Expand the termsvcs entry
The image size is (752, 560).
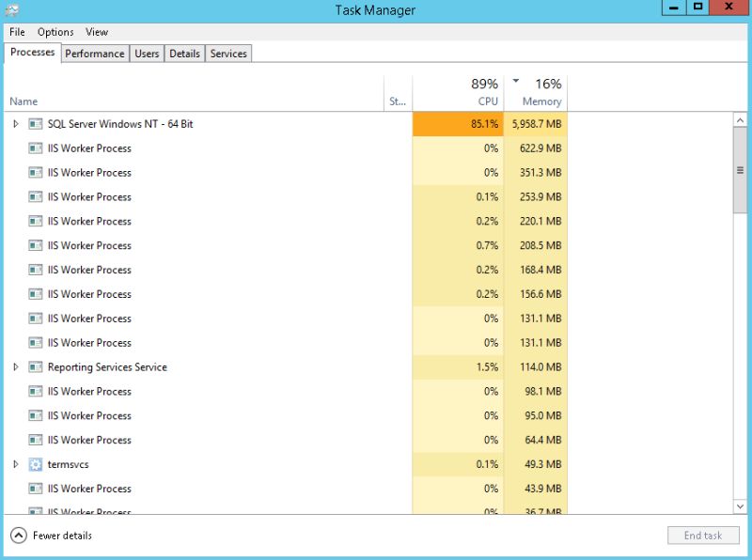click(16, 464)
